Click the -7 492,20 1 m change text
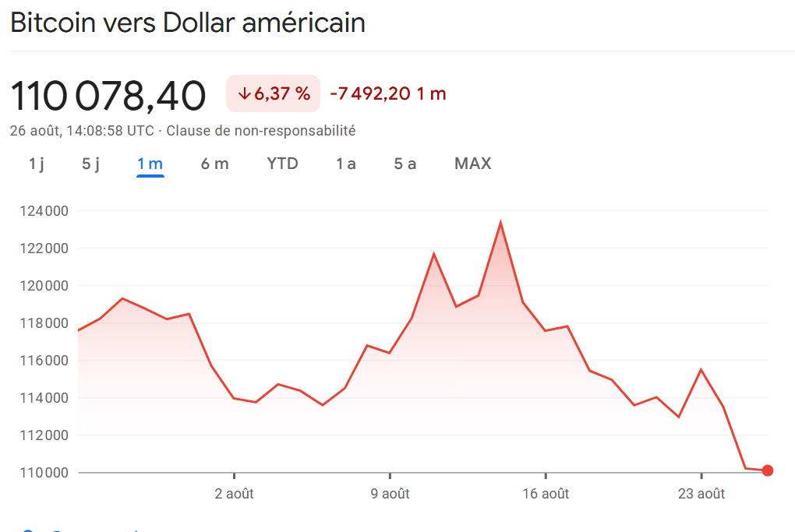This screenshot has width=795, height=532. (x=387, y=93)
